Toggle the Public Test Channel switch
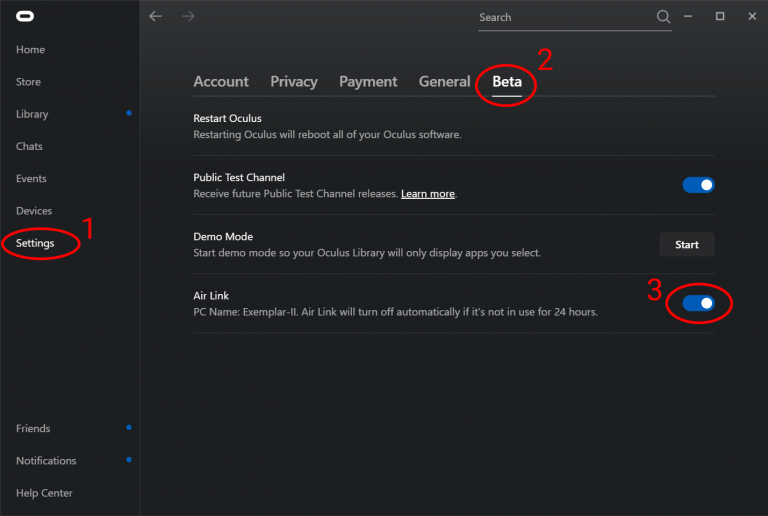768x516 pixels. click(x=698, y=185)
